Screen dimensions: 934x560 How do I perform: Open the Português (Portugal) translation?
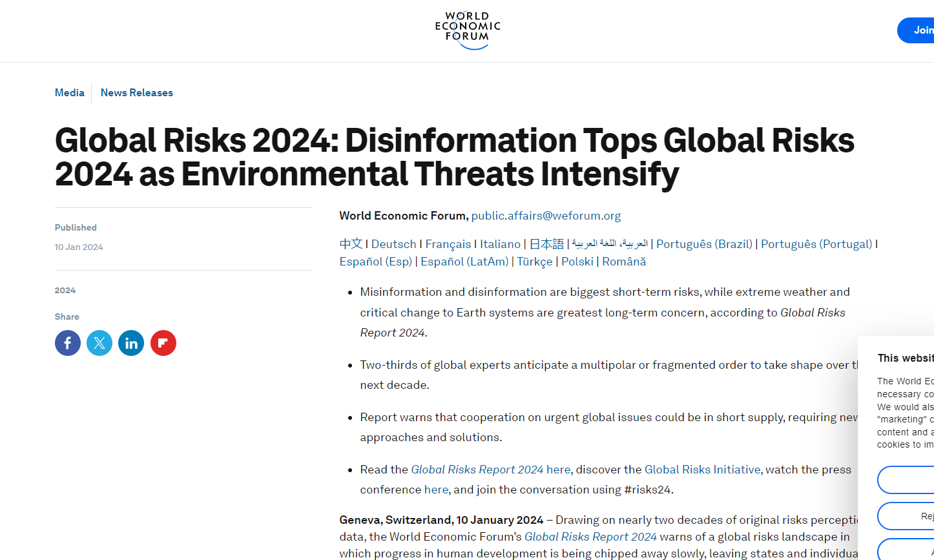point(816,244)
